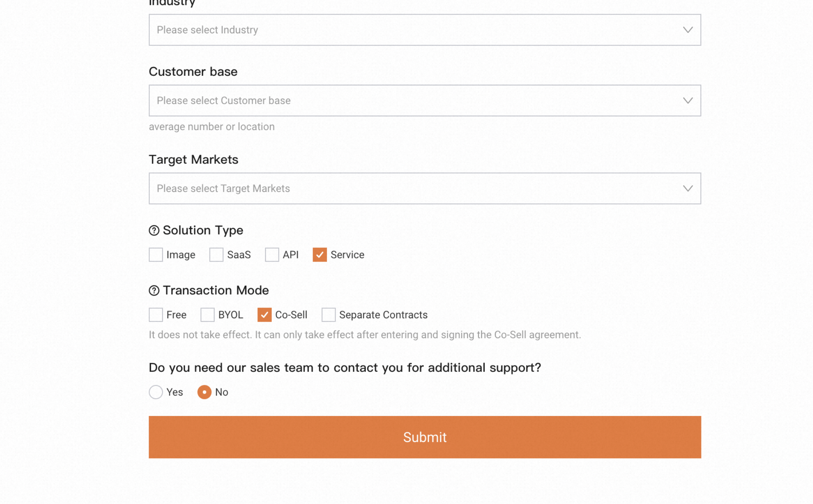Screen dimensions: 813x504
Task: Expand the Industry dropdown arrow
Action: point(688,30)
